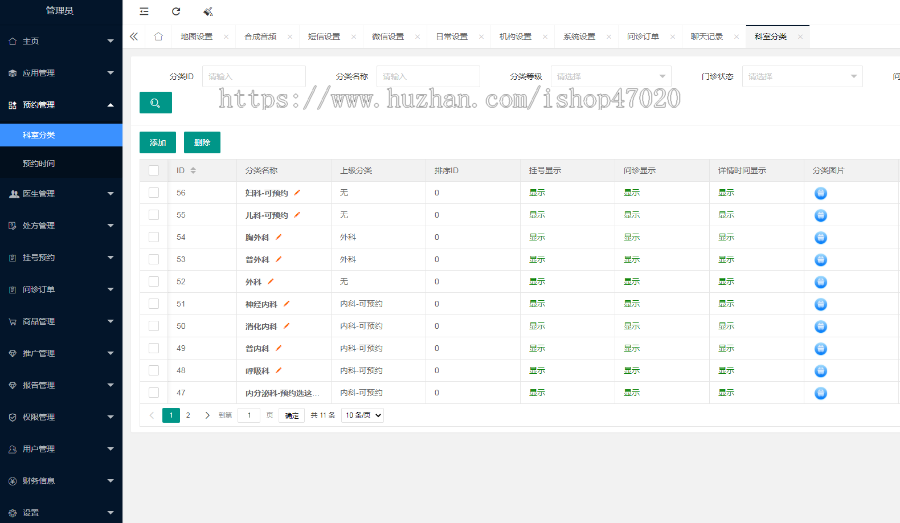Open the 10 条/页 page size dropdown
This screenshot has height=523, width=900.
pyautogui.click(x=362, y=415)
